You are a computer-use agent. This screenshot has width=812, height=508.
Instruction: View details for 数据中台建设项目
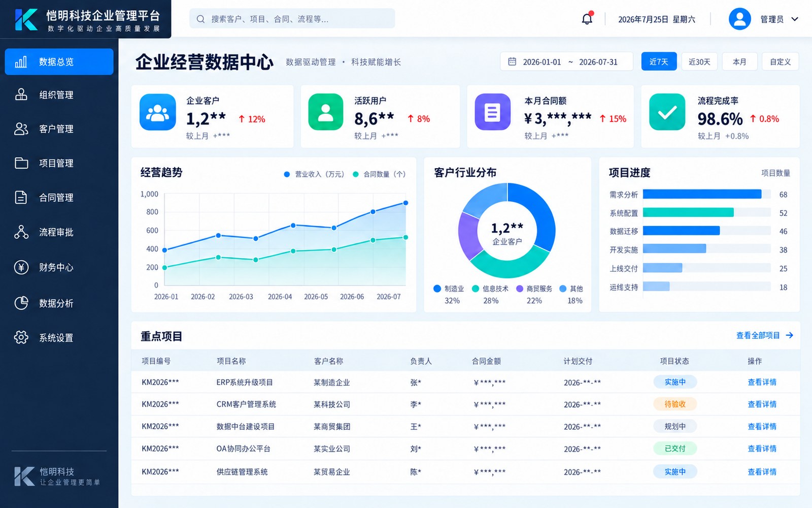coord(762,426)
